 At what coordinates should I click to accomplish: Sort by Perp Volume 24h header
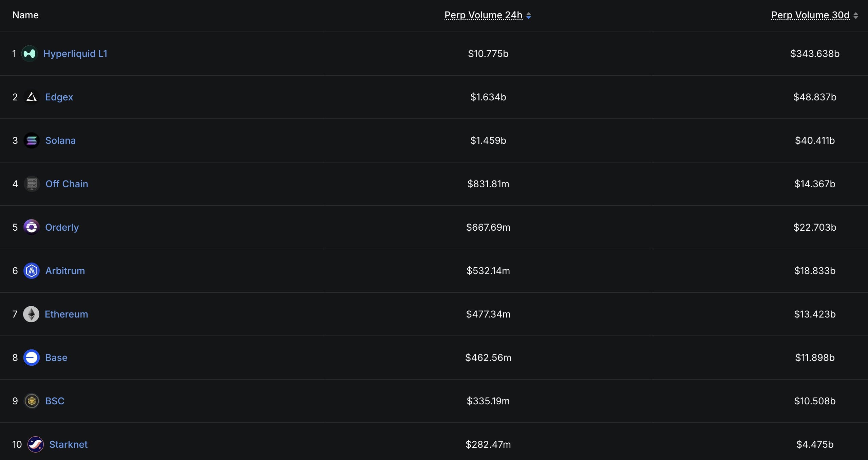(483, 15)
